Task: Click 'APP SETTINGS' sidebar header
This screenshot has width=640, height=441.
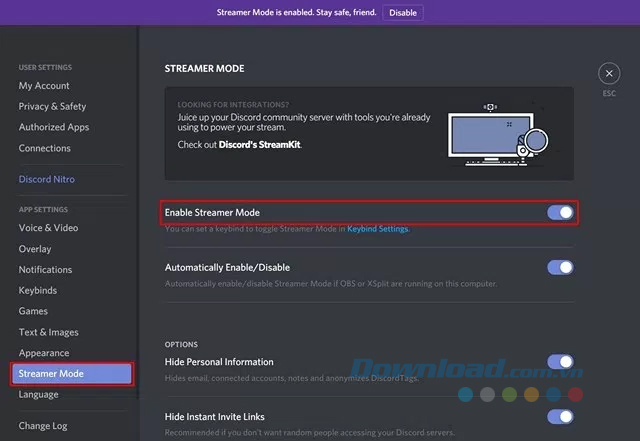Action: coord(43,209)
